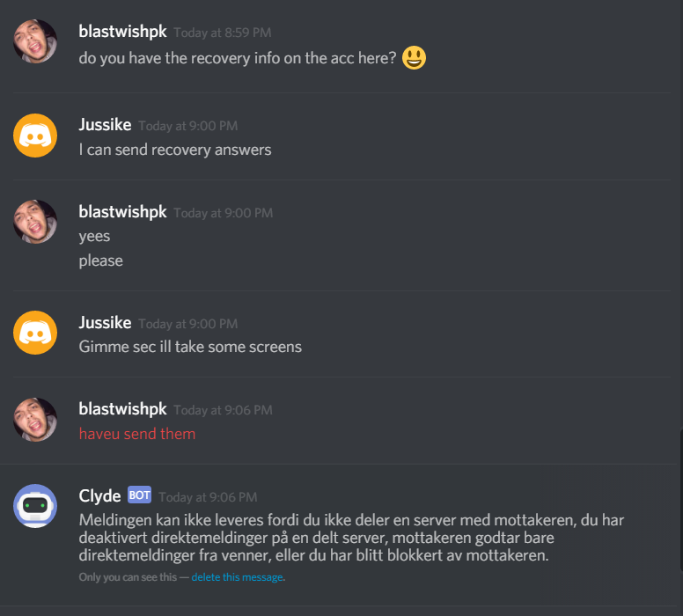Click the BOT badge next to Clyde
This screenshot has width=683, height=616.
139,495
